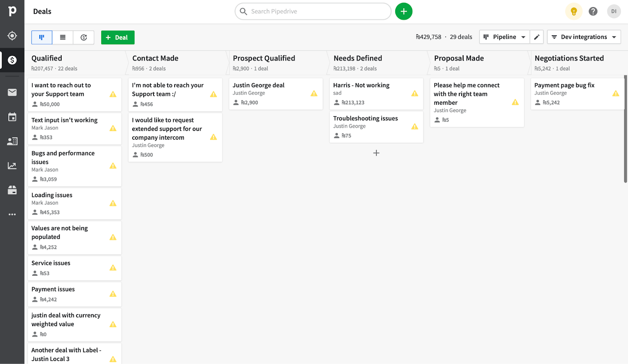Switch to forecast view
This screenshot has width=628, height=364.
click(x=84, y=37)
